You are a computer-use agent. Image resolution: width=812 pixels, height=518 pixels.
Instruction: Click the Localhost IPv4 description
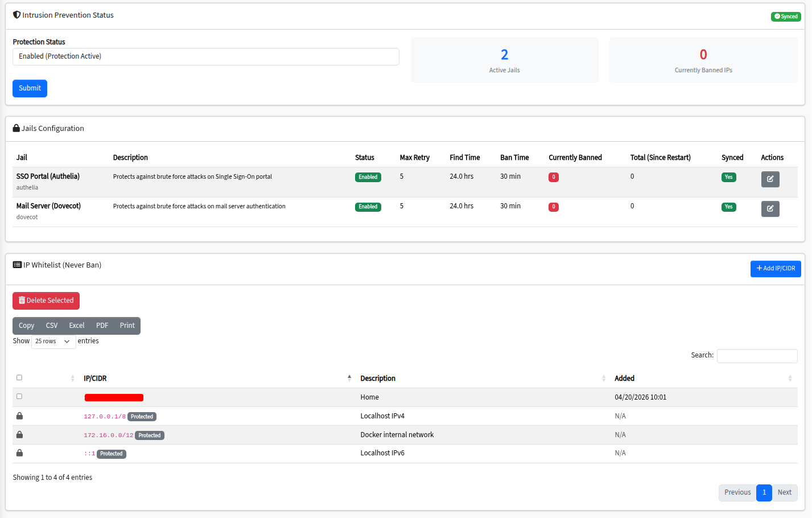tap(382, 416)
